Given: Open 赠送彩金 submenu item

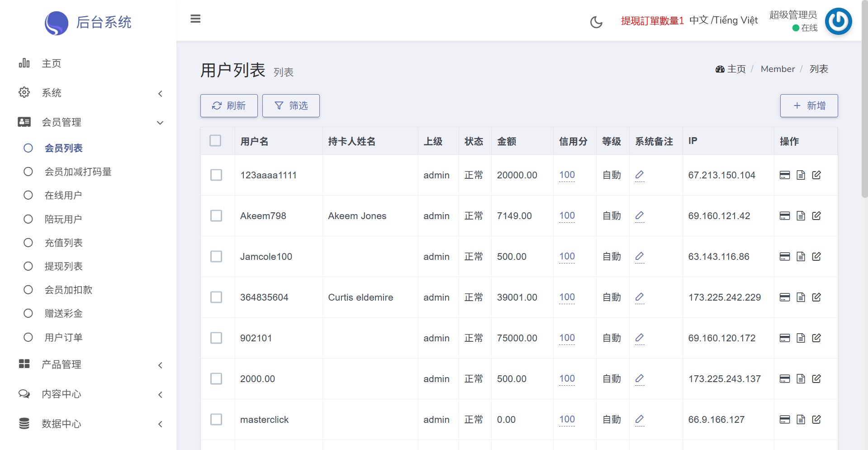Looking at the screenshot, I should (63, 314).
